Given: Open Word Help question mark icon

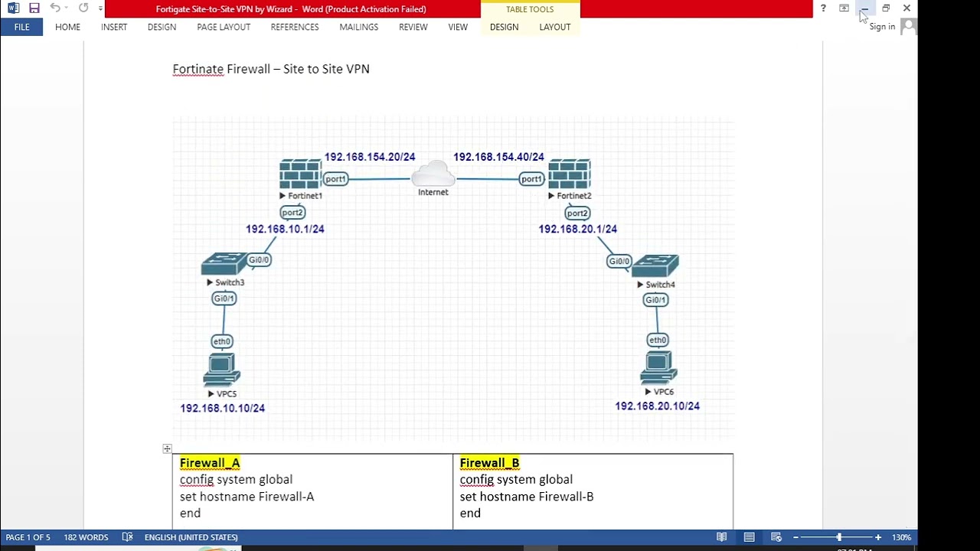Looking at the screenshot, I should click(823, 8).
